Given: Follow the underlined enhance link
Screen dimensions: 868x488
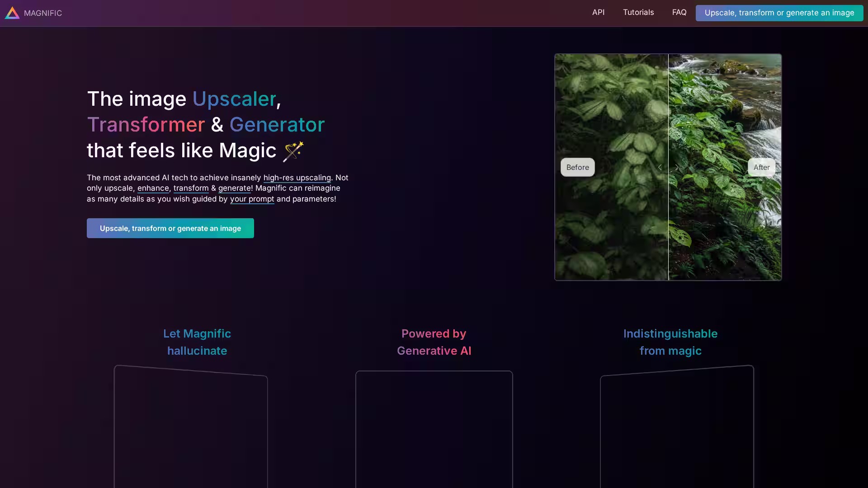Looking at the screenshot, I should pyautogui.click(x=153, y=188).
